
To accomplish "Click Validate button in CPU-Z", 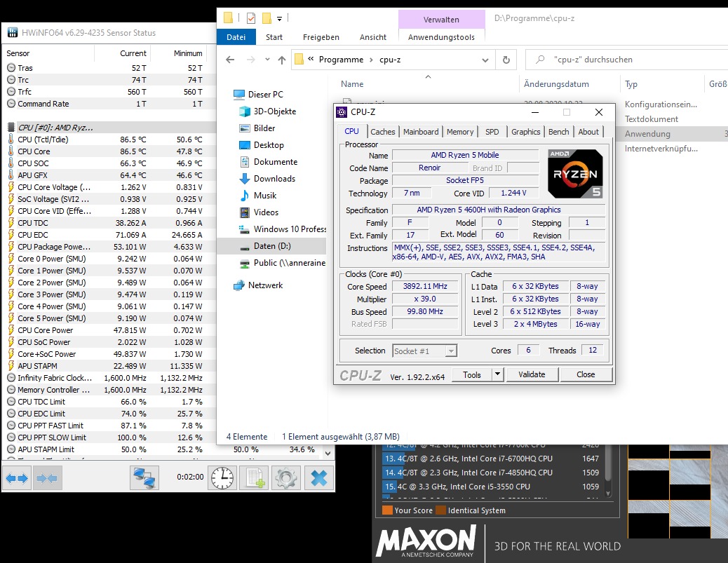I will click(x=532, y=374).
